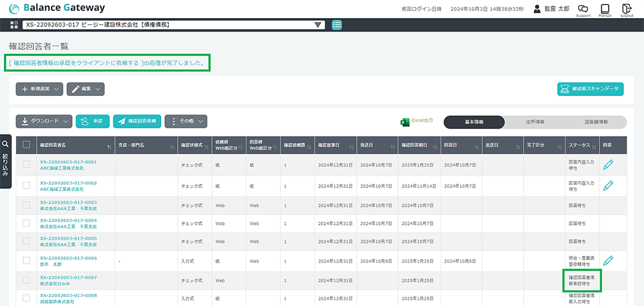Screen dimensions: 644x306
Task: Check the box for row XS-22092603-017-0003
Action: pyautogui.click(x=26, y=204)
